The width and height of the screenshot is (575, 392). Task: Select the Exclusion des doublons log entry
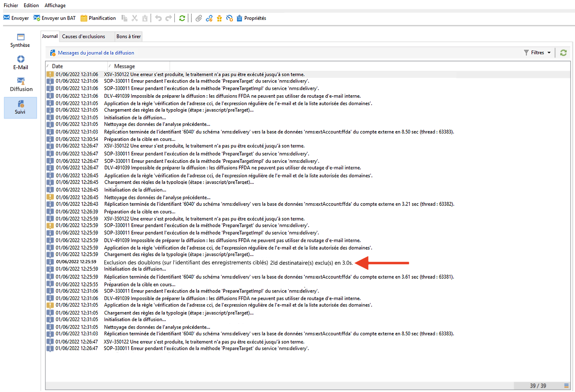click(x=228, y=263)
